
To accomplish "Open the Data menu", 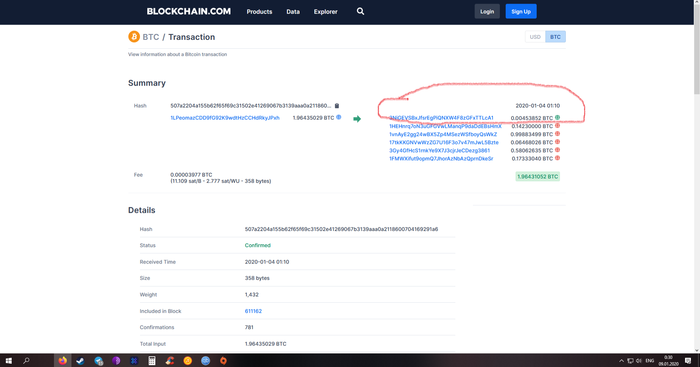I will pyautogui.click(x=293, y=12).
